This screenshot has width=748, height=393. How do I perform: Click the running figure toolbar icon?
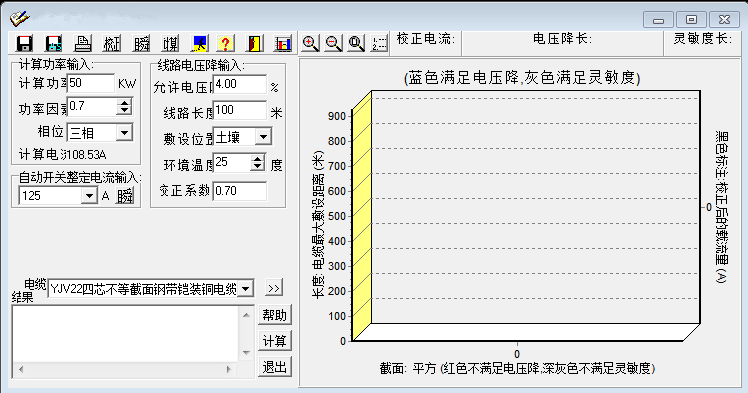pyautogui.click(x=199, y=43)
